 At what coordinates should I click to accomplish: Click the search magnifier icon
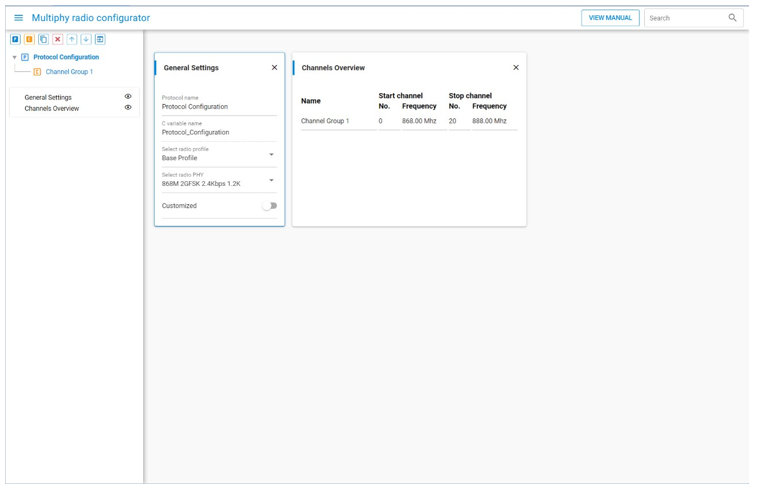point(732,18)
